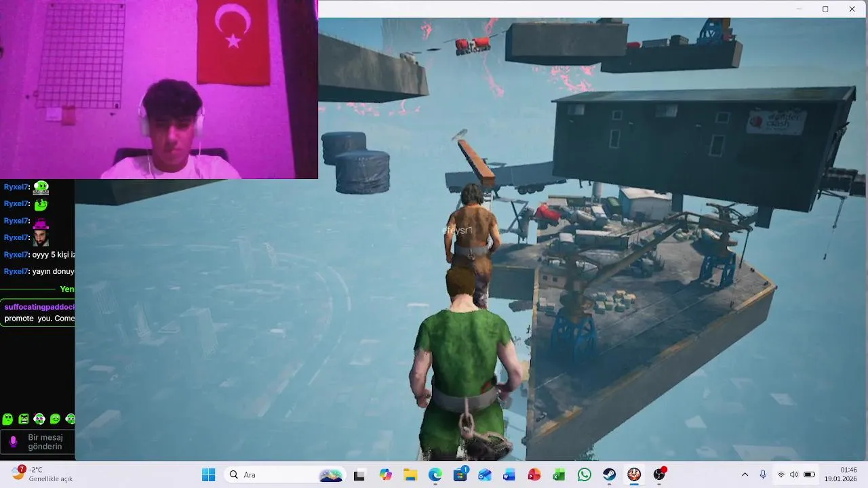This screenshot has height=488, width=868.
Task: Click the microphone icon in system tray
Action: [763, 474]
